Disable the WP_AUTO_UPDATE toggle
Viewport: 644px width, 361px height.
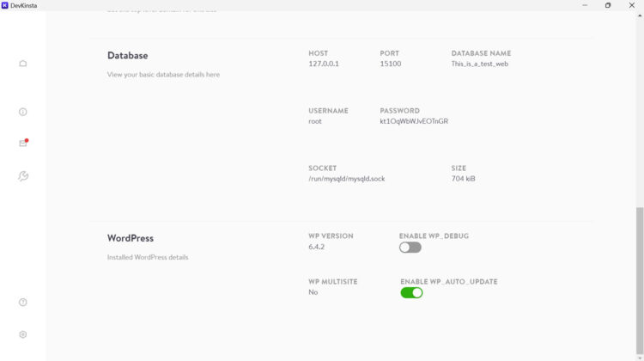tap(411, 293)
